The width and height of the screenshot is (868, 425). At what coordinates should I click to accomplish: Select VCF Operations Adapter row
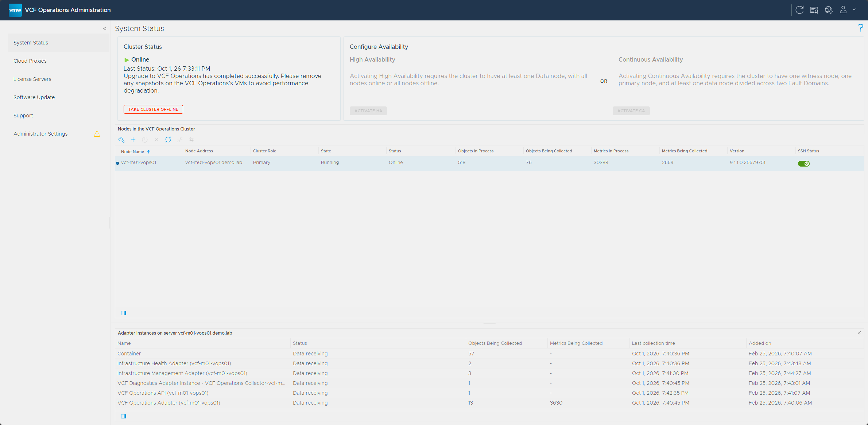coord(489,403)
